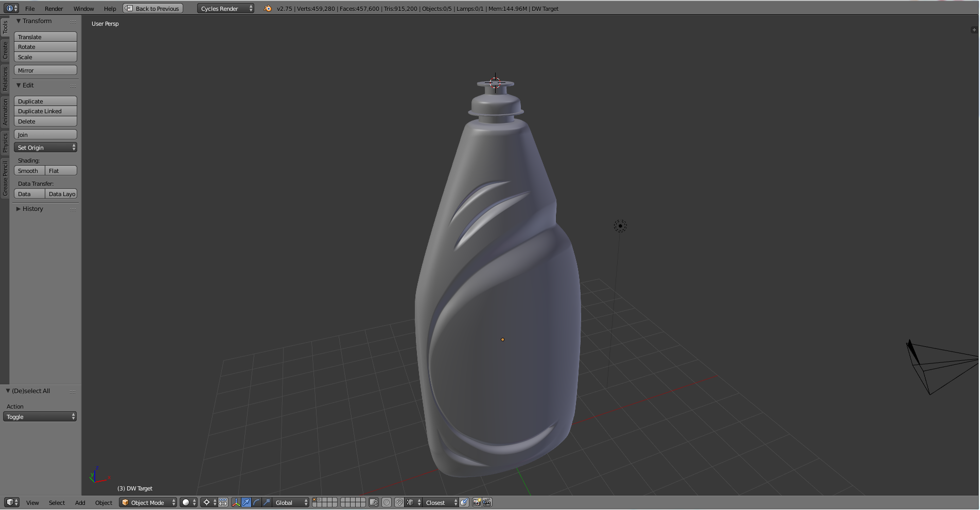The width and height of the screenshot is (980, 510).
Task: Click the Duplicate button
Action: (x=45, y=101)
